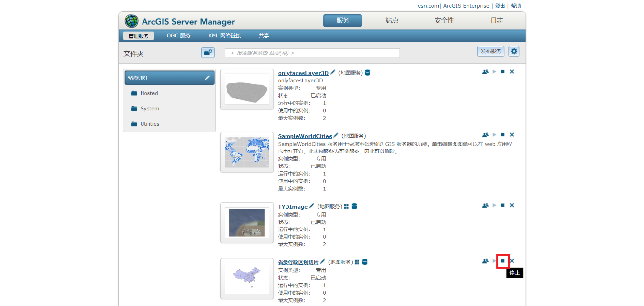Click the onlyfacesLayer3D gray mesh thumbnail

247,89
